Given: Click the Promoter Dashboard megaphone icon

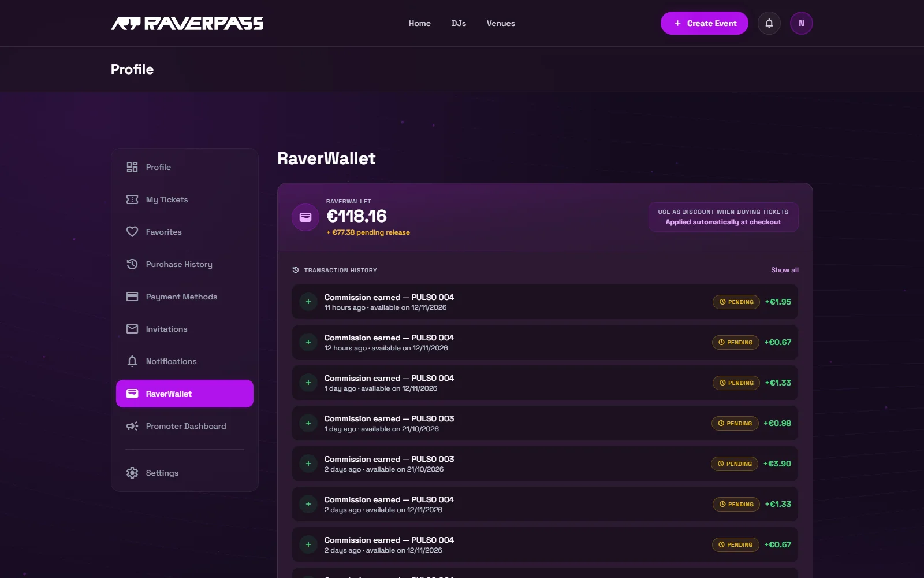Looking at the screenshot, I should (132, 426).
